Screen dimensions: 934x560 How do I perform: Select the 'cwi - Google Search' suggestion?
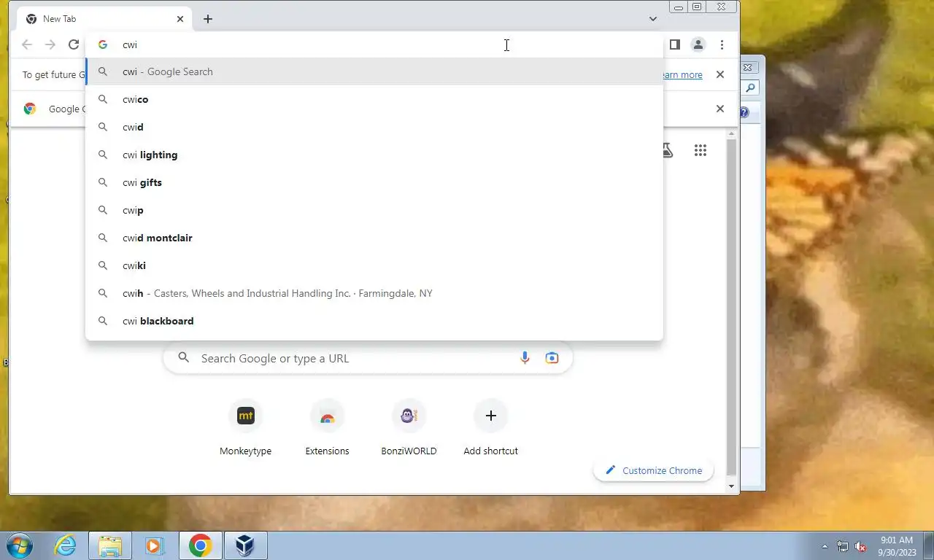(374, 71)
